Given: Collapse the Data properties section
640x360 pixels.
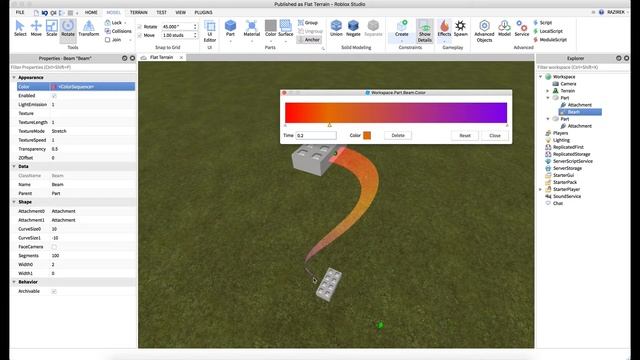Looking at the screenshot, I should click(14, 167).
